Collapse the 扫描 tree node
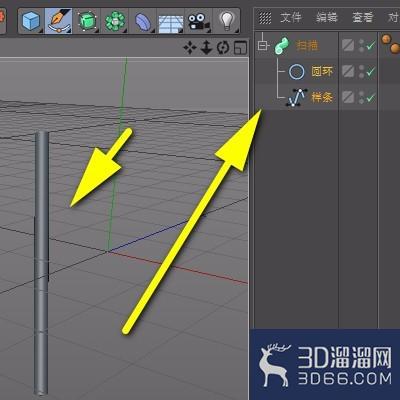400x400 pixels. pos(263,45)
